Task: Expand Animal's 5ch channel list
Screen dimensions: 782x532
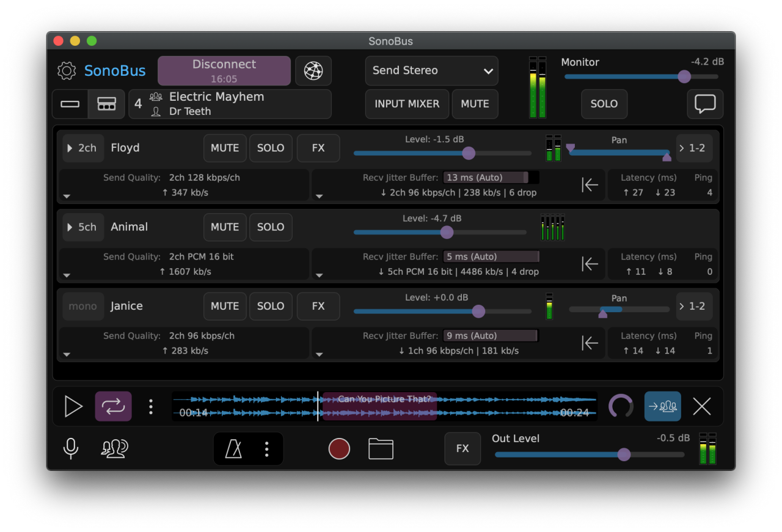Action: click(83, 227)
